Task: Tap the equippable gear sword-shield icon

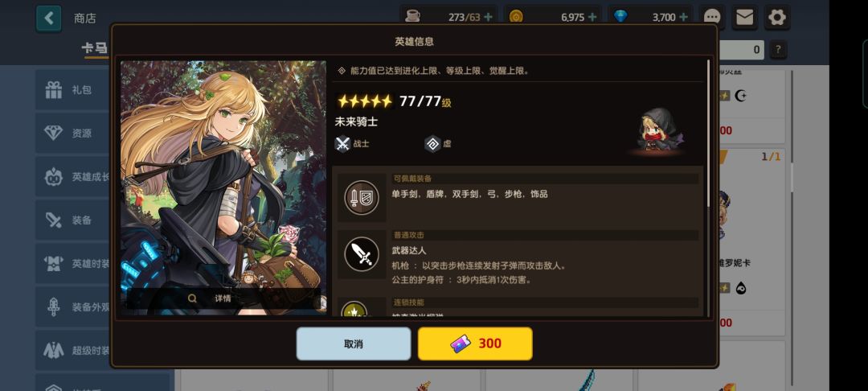Action: [362, 198]
